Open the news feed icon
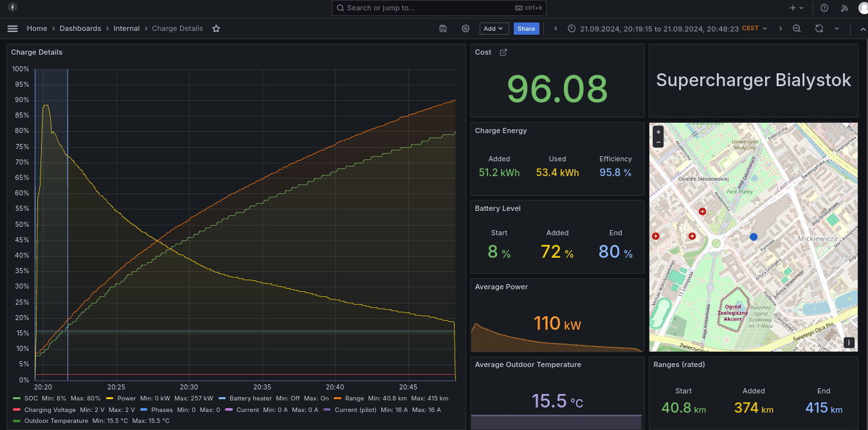 coord(845,8)
